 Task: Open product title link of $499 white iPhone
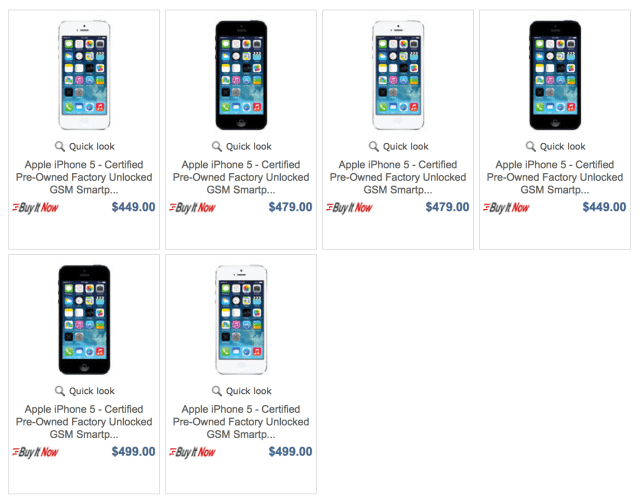[x=241, y=422]
